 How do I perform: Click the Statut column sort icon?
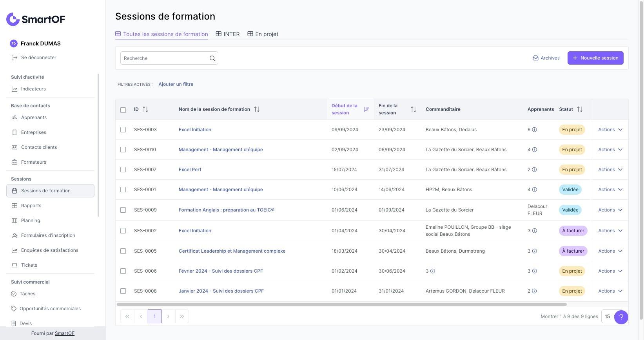pyautogui.click(x=580, y=109)
